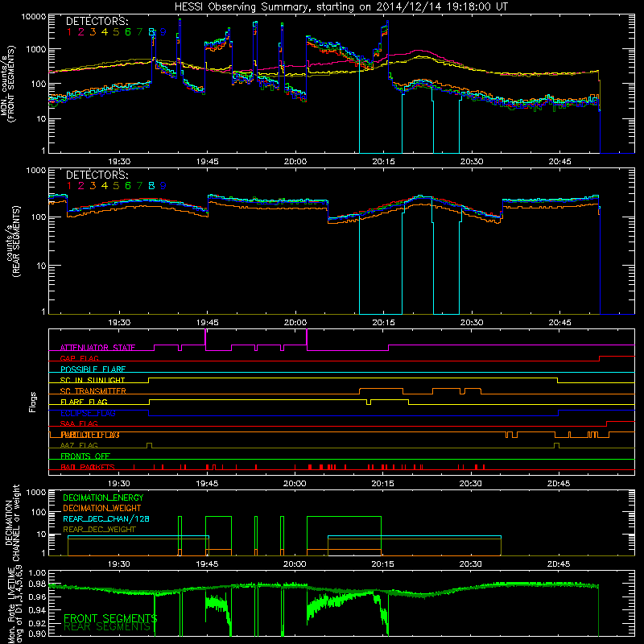Image resolution: width=644 pixels, height=644 pixels.
Task: Click red detector 1 in rear segments legend
Action: (x=69, y=186)
